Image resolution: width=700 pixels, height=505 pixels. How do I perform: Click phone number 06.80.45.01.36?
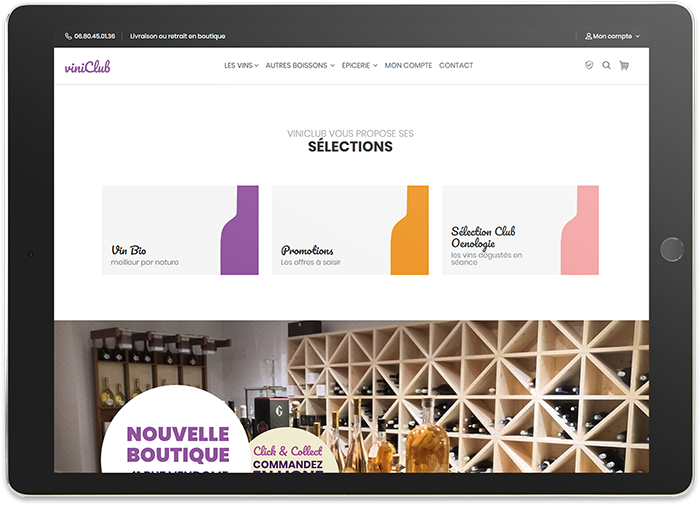(x=94, y=36)
